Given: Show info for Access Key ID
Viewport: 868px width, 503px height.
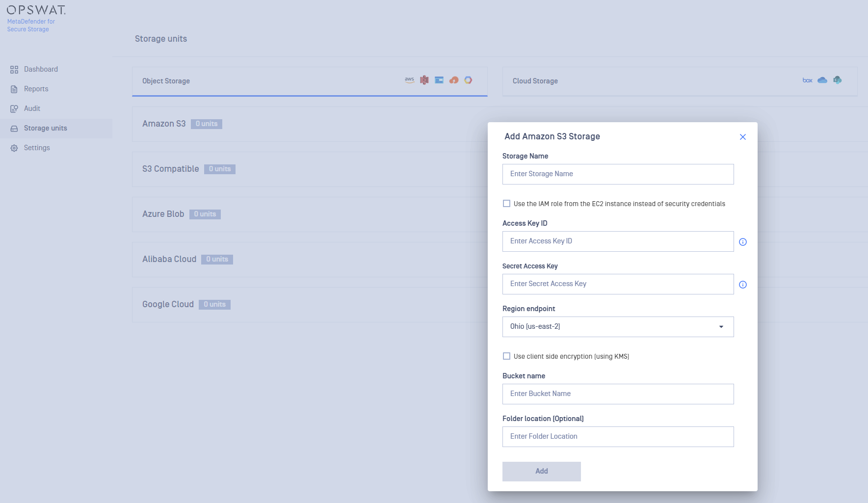Looking at the screenshot, I should [x=743, y=242].
